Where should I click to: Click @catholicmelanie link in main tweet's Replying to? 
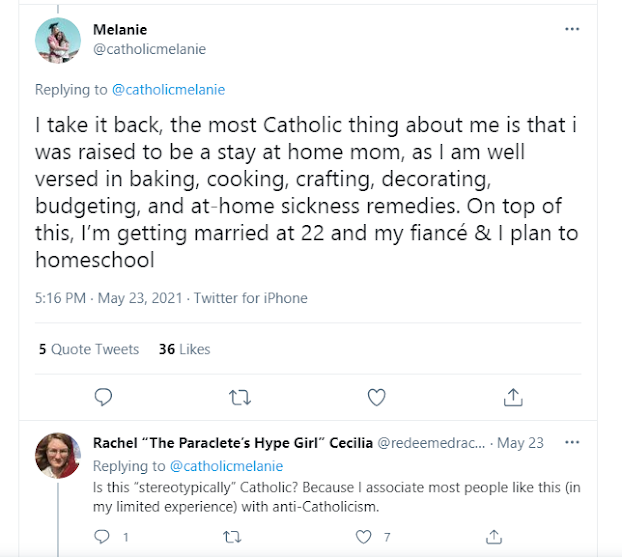point(168,89)
